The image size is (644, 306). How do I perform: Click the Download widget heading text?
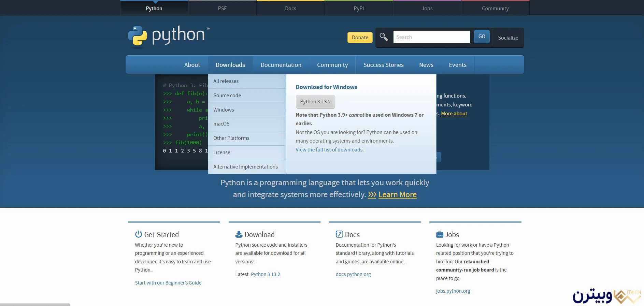click(x=259, y=234)
